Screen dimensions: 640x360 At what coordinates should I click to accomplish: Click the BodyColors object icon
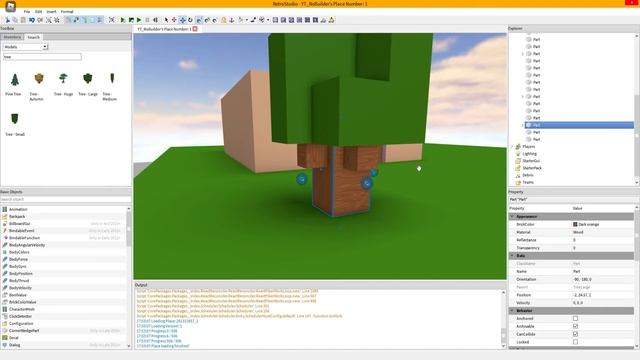pyautogui.click(x=5, y=252)
